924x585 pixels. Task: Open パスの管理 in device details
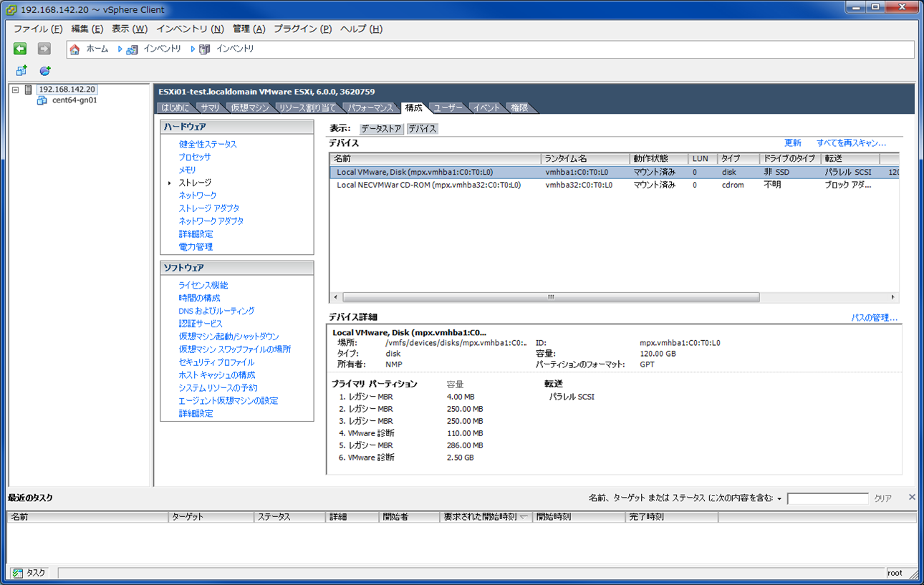pyautogui.click(x=875, y=316)
